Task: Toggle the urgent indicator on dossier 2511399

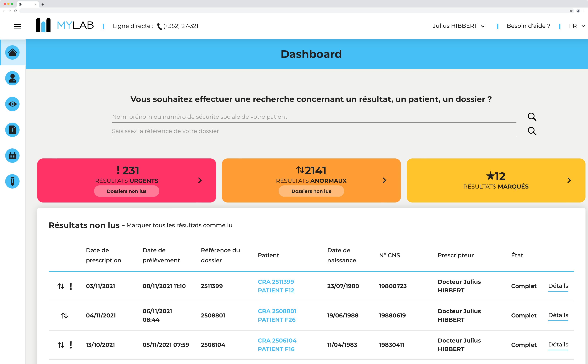Action: pos(71,286)
